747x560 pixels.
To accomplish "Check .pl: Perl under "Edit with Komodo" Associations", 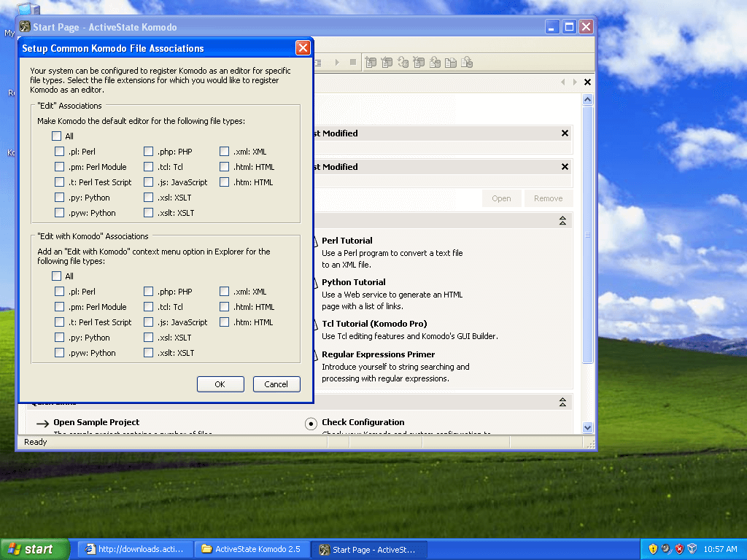I will [60, 292].
